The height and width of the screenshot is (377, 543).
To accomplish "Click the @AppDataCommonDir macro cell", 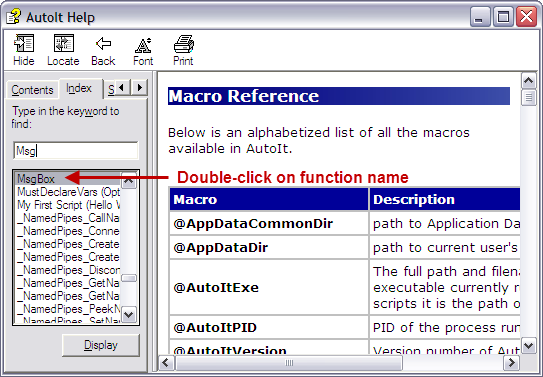I will click(x=269, y=224).
